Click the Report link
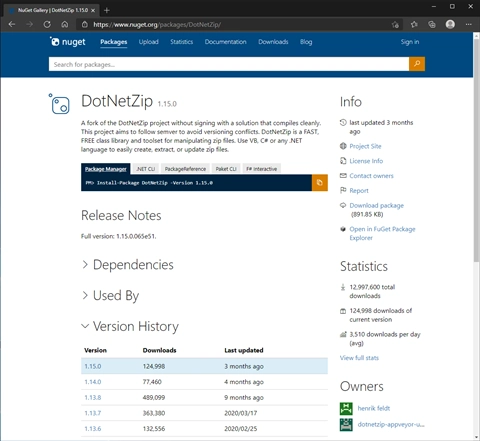Screen dimensions: 480x441 point(359,191)
